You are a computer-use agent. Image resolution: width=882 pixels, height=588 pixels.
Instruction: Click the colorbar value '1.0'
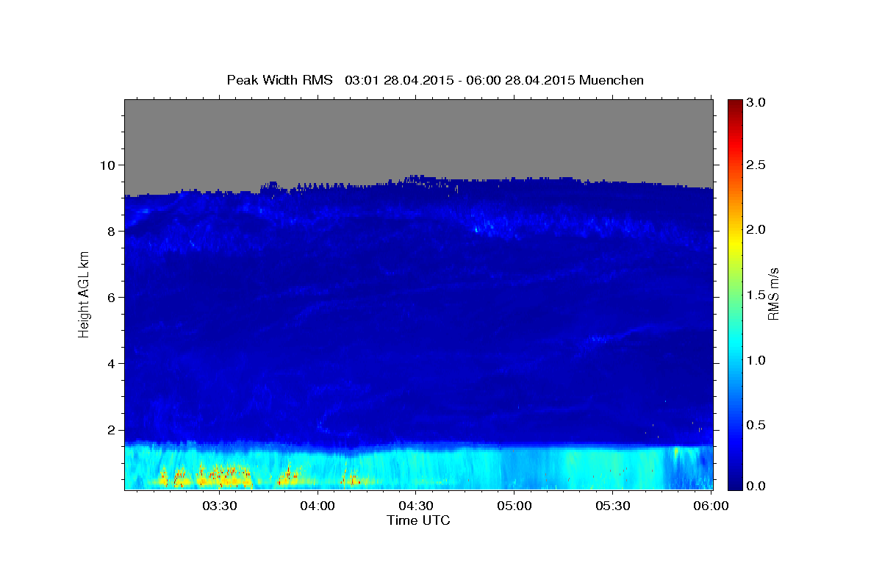(756, 360)
